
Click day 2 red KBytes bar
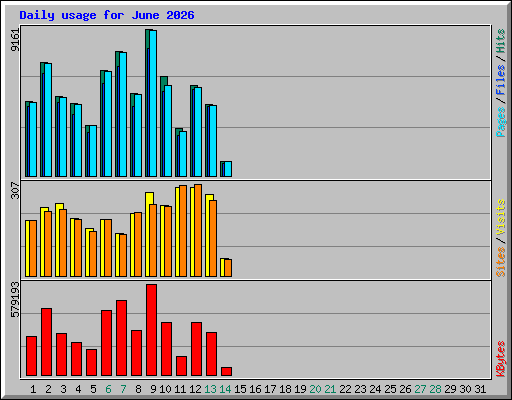[x=46, y=342]
